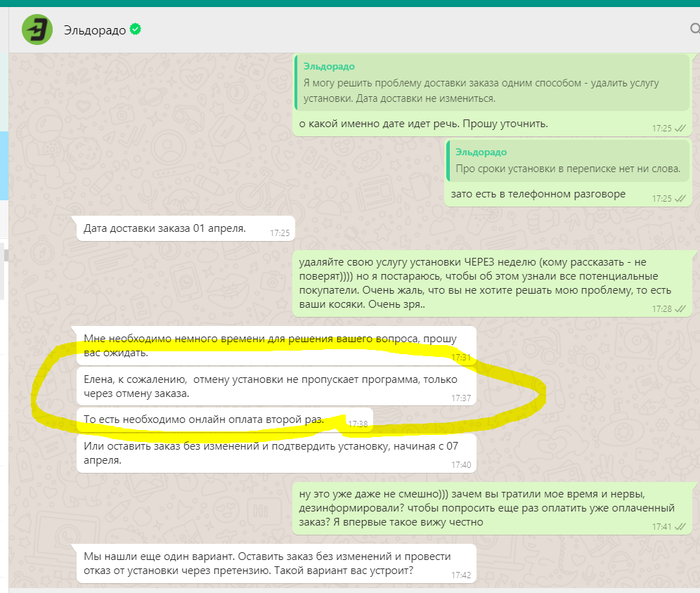This screenshot has width=700, height=593.
Task: Open the Эльдорадо chat title
Action: point(95,30)
